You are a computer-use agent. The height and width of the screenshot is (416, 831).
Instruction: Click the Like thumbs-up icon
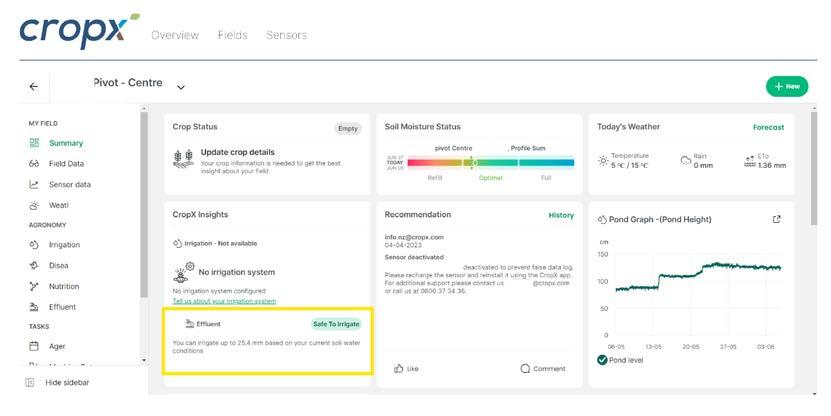coord(398,369)
